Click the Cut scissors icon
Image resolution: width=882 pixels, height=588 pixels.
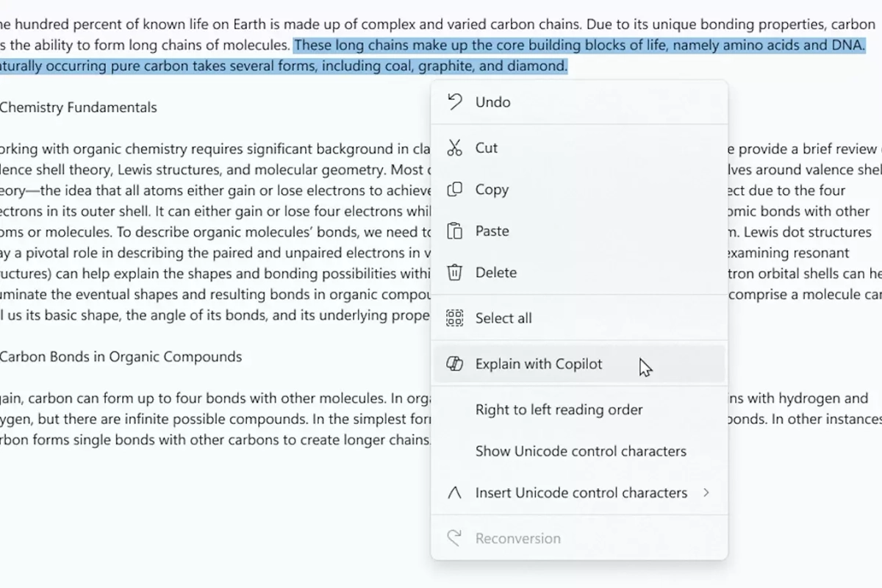point(455,148)
